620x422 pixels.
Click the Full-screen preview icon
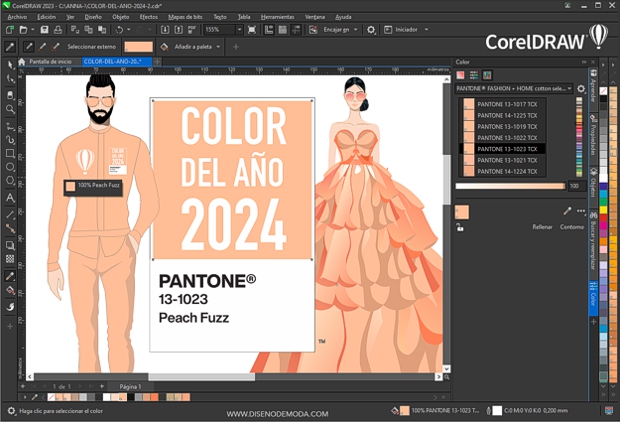pyautogui.click(x=252, y=30)
